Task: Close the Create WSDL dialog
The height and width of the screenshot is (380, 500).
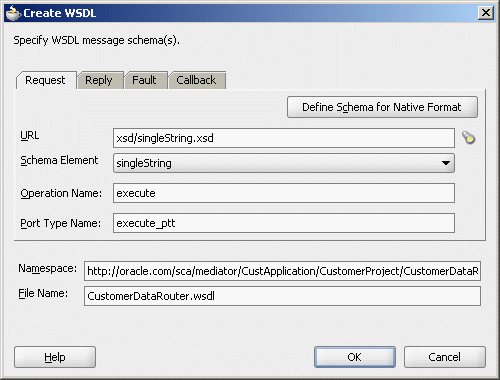Action: coord(486,13)
